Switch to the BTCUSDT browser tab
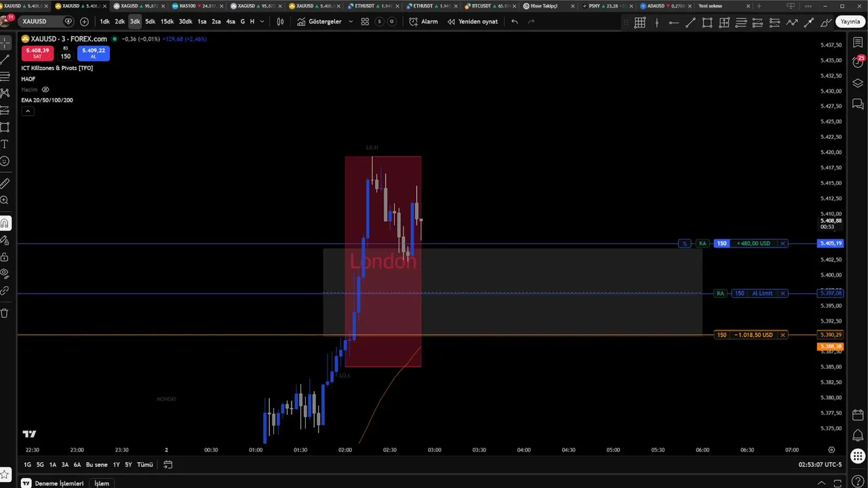The width and height of the screenshot is (868, 488). [x=491, y=6]
